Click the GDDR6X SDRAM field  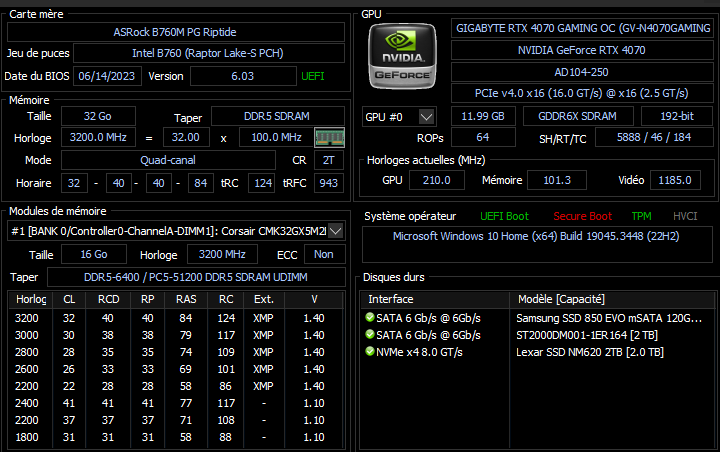578,116
